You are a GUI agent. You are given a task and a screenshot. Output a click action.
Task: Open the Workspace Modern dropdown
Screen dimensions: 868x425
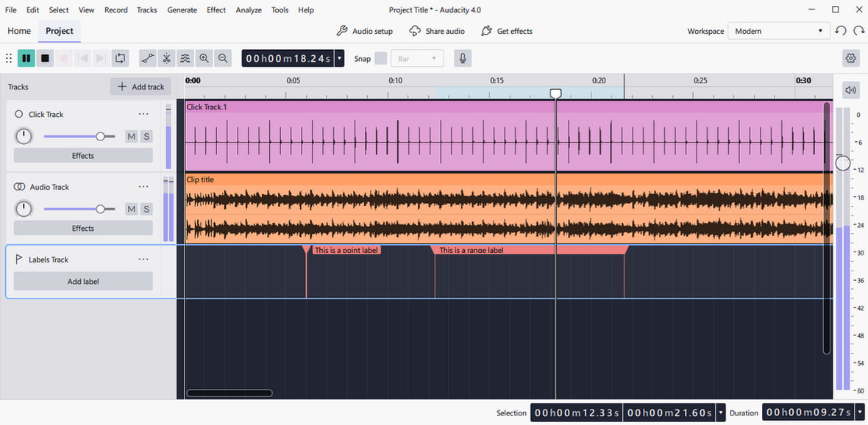(779, 31)
